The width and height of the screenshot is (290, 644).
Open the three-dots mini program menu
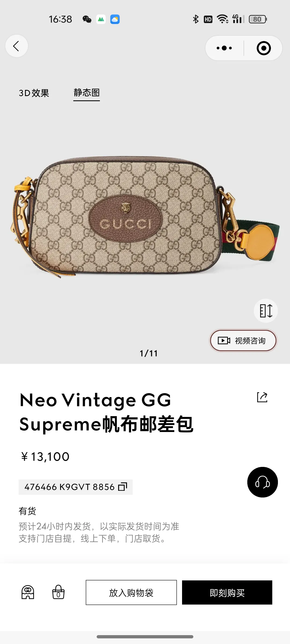(x=224, y=48)
